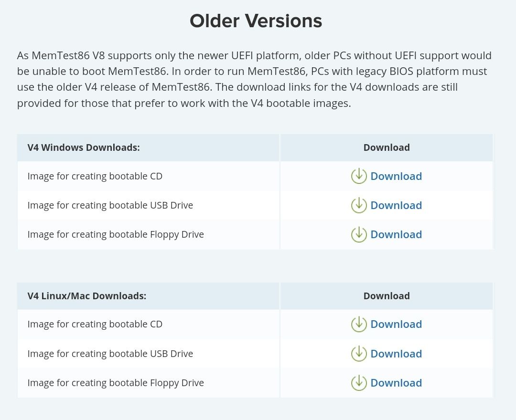The width and height of the screenshot is (516, 420).
Task: Open Download link for Linux/Mac bootable USB Drive
Action: [396, 354]
